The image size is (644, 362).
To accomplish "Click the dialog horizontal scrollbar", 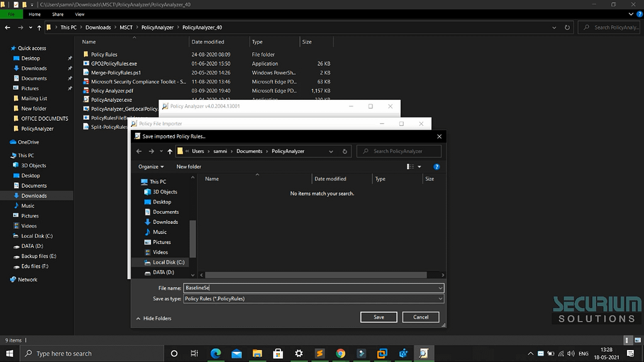I will [x=316, y=275].
